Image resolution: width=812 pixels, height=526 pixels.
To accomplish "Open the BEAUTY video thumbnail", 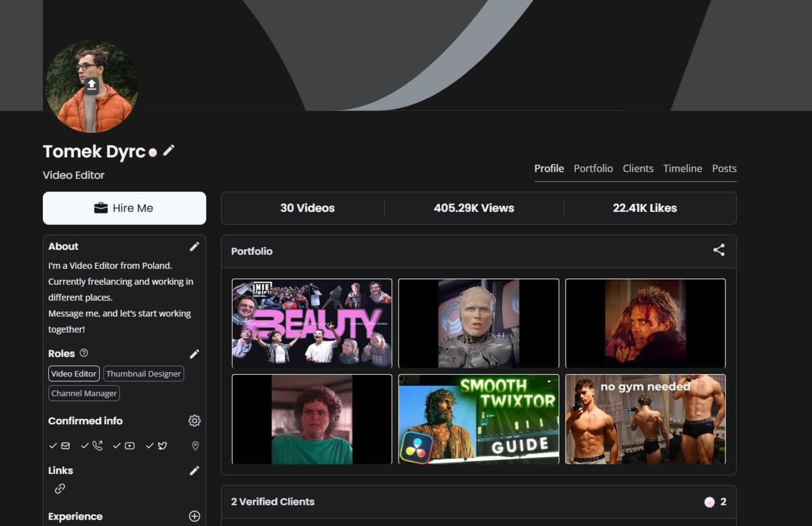I will (312, 323).
